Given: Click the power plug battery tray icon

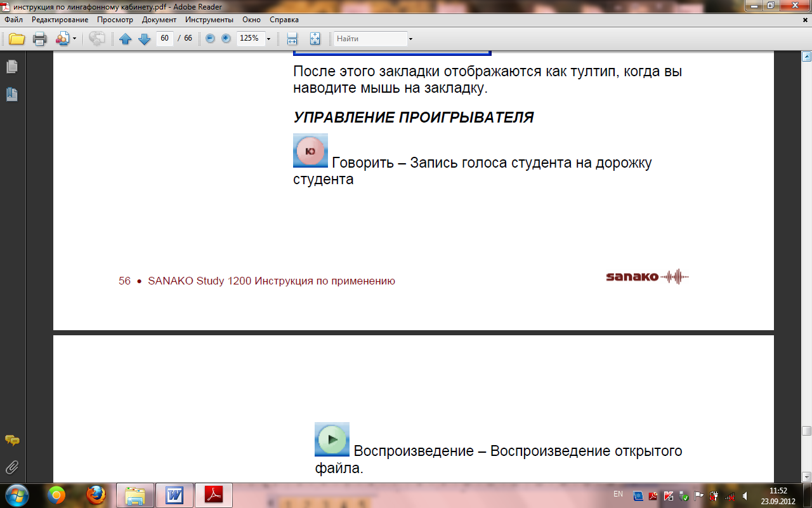Looking at the screenshot, I should click(714, 496).
